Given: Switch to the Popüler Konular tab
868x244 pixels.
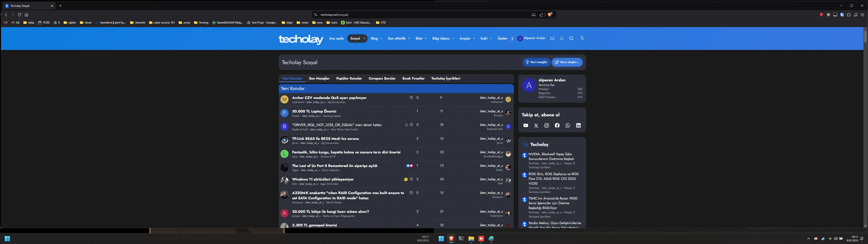Looking at the screenshot, I should (x=349, y=79).
